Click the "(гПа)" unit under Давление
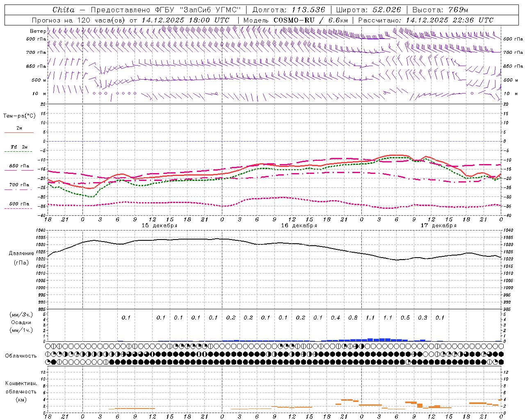 tap(21, 263)
